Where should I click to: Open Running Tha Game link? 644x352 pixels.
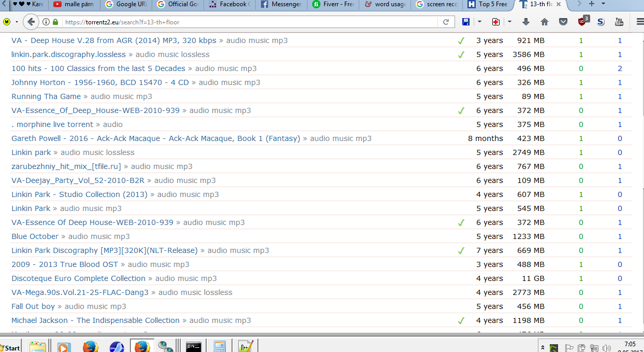point(46,96)
